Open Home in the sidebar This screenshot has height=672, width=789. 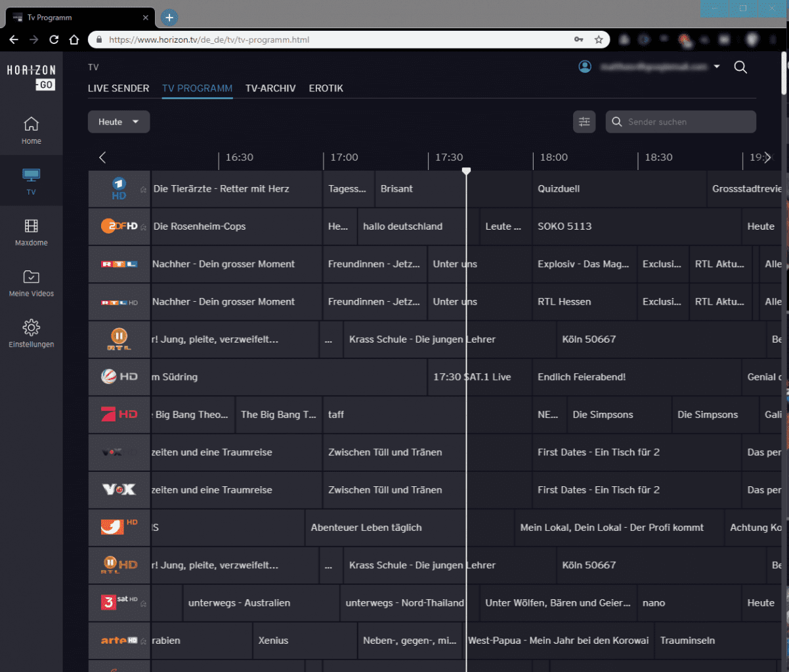coord(31,130)
